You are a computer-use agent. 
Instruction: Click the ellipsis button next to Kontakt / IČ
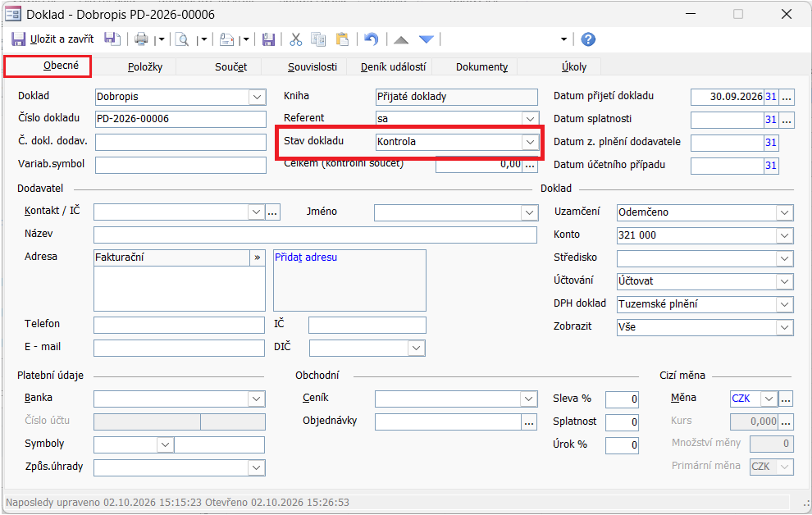click(x=273, y=212)
